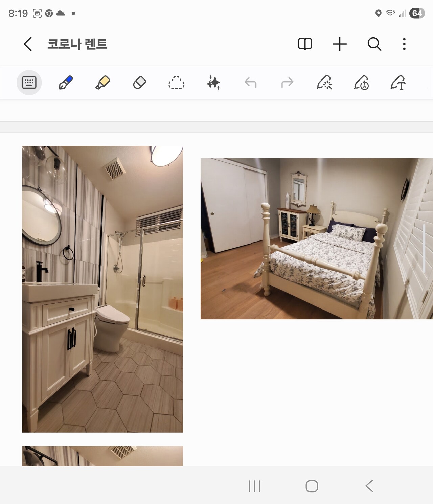Undo the last action
The image size is (433, 504).
(250, 83)
